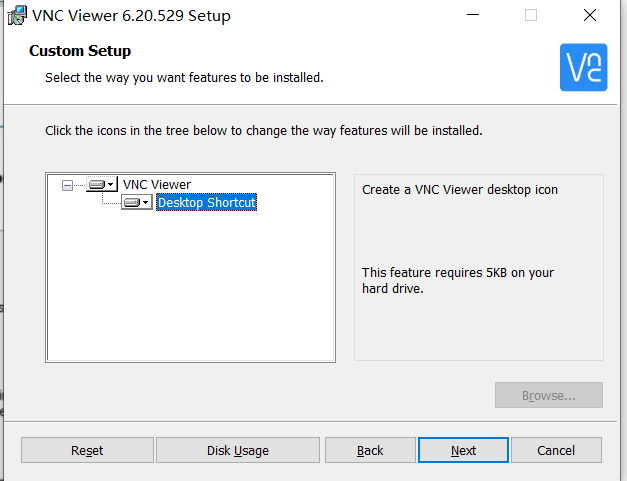
Task: Click the 'Custom Setup' heading
Action: tap(80, 51)
